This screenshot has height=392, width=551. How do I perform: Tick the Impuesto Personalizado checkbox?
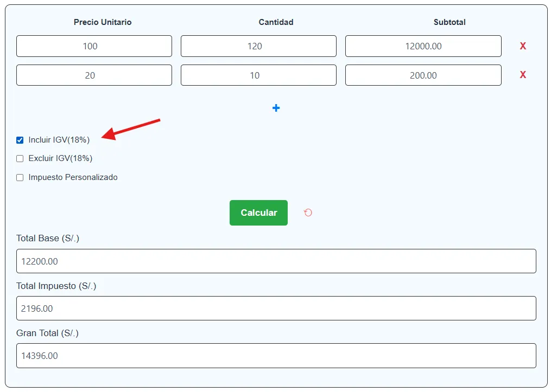20,177
